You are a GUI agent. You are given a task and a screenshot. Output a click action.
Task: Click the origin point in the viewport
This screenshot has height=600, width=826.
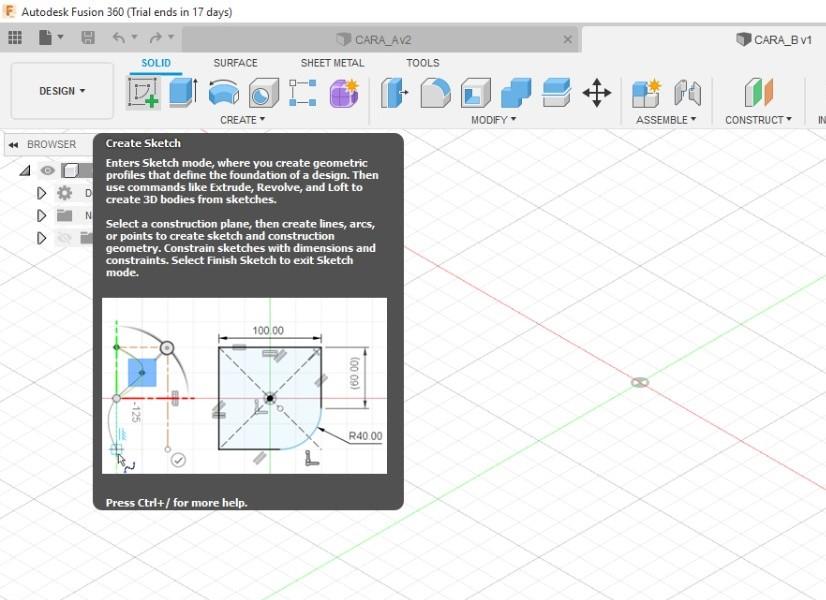tap(640, 382)
